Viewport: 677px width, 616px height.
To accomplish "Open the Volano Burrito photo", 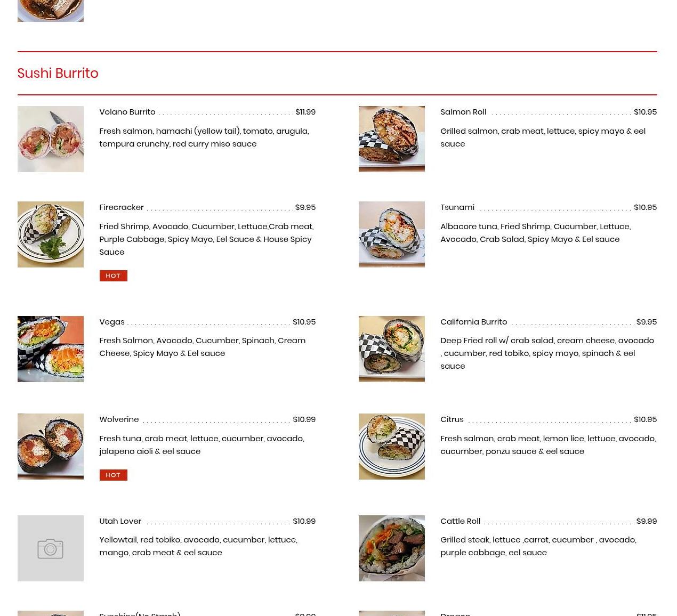I will [51, 139].
